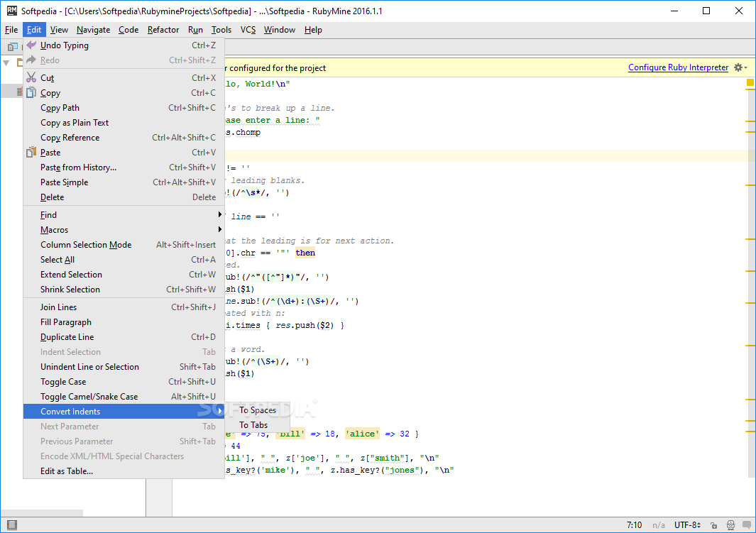The height and width of the screenshot is (533, 756).
Task: Click the n/a line separator status entry
Action: 659,525
